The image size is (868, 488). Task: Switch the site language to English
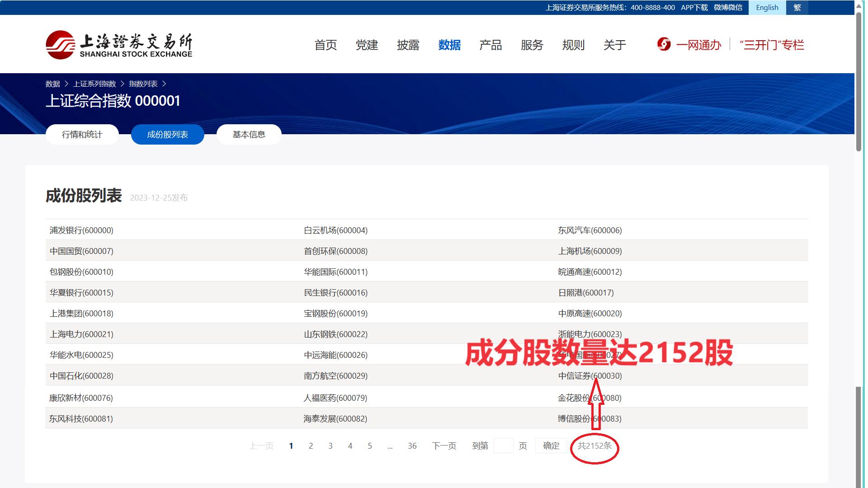coord(767,7)
